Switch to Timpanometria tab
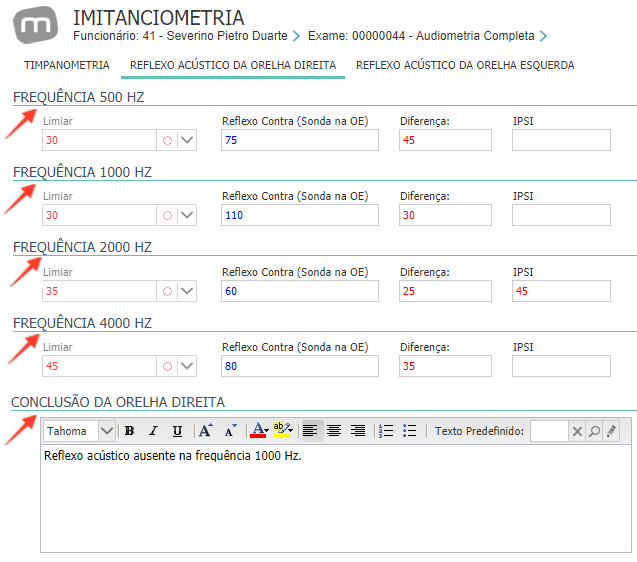The height and width of the screenshot is (562, 637). point(67,65)
